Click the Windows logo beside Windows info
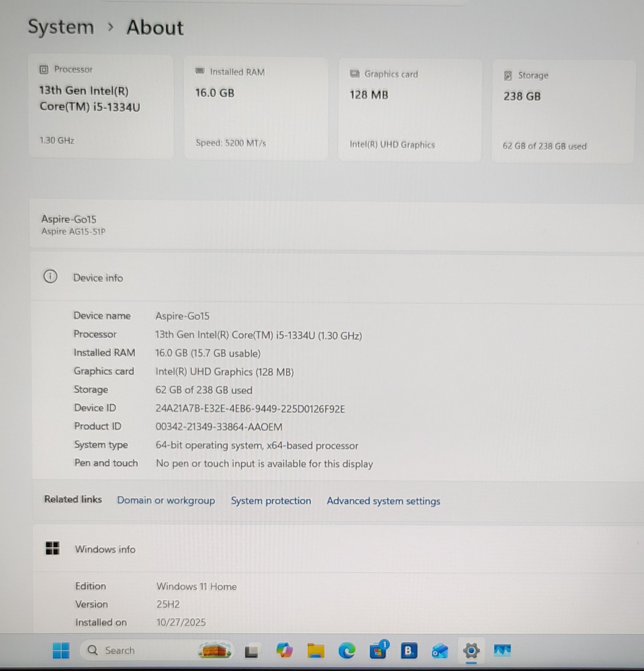 click(x=52, y=548)
